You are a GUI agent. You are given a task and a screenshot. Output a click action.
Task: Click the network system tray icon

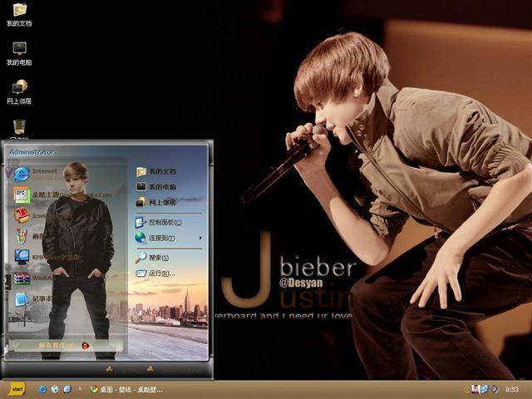485,389
